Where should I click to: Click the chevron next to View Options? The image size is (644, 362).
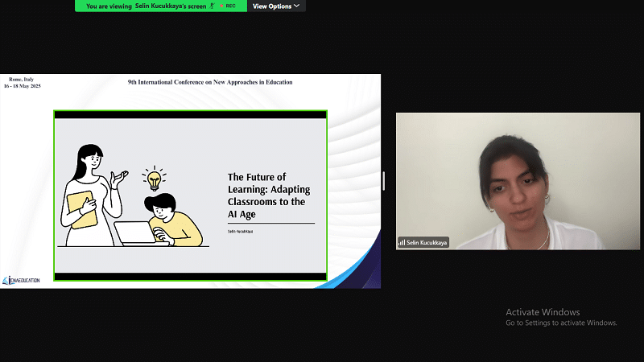pos(296,6)
